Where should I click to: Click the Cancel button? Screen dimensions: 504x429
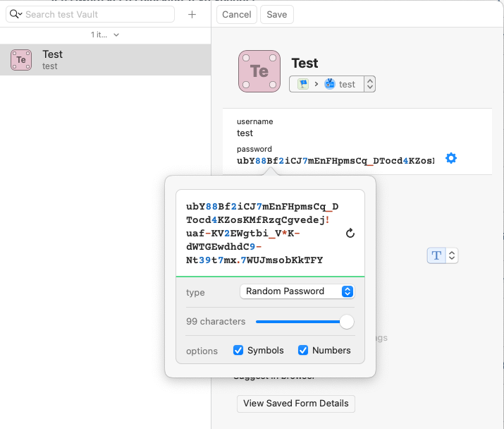pos(236,15)
